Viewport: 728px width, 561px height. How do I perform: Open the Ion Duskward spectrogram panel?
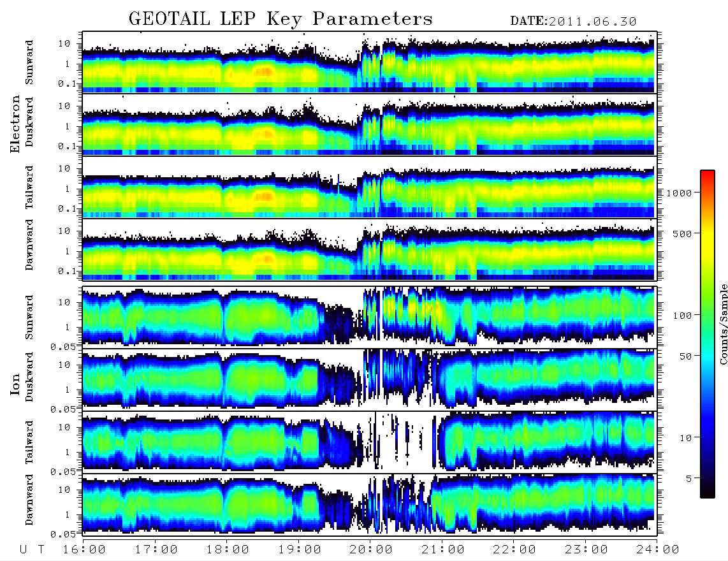(x=369, y=379)
